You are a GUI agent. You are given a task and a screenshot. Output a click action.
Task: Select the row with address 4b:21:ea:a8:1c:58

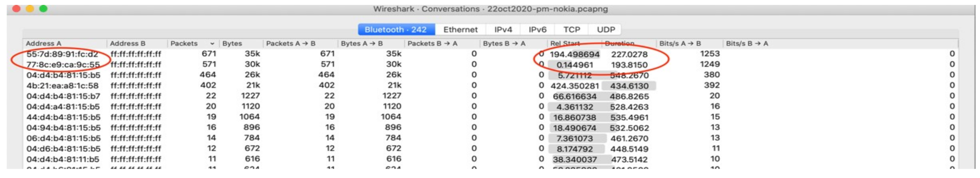pos(62,86)
